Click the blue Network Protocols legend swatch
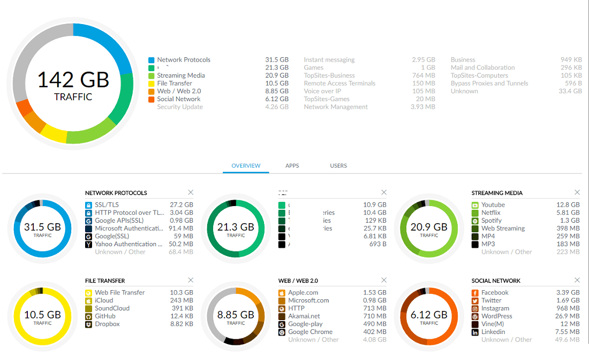589x364 pixels. (x=152, y=60)
